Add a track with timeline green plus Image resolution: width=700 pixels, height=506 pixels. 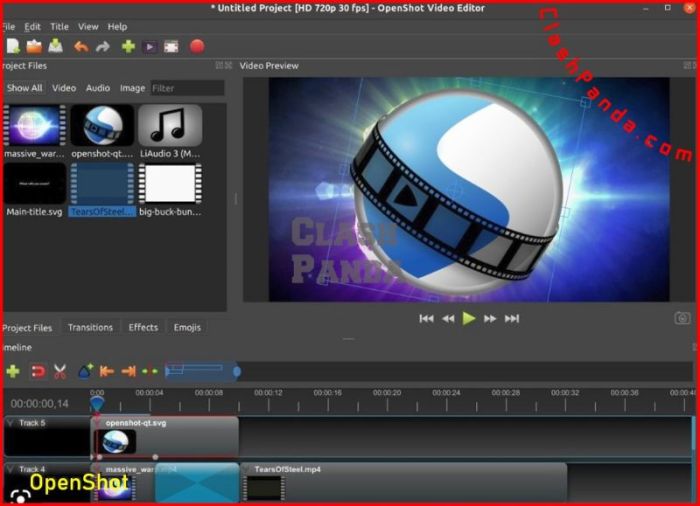[13, 371]
